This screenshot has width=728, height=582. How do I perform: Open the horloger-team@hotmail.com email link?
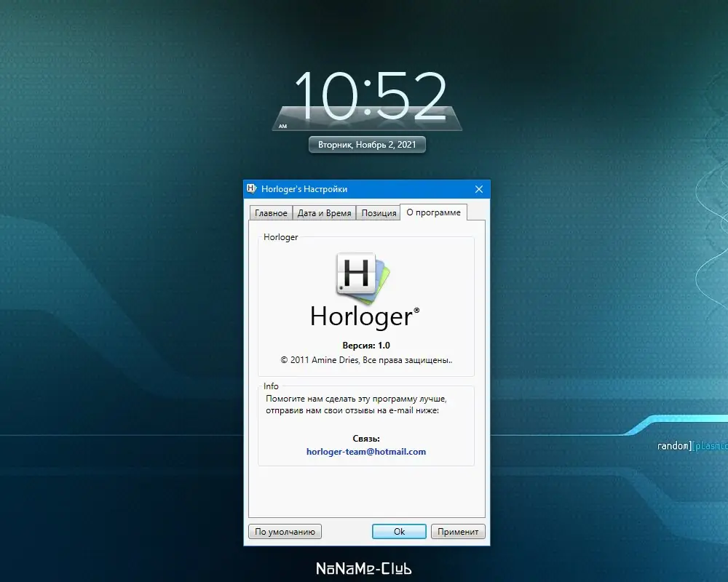tap(366, 452)
